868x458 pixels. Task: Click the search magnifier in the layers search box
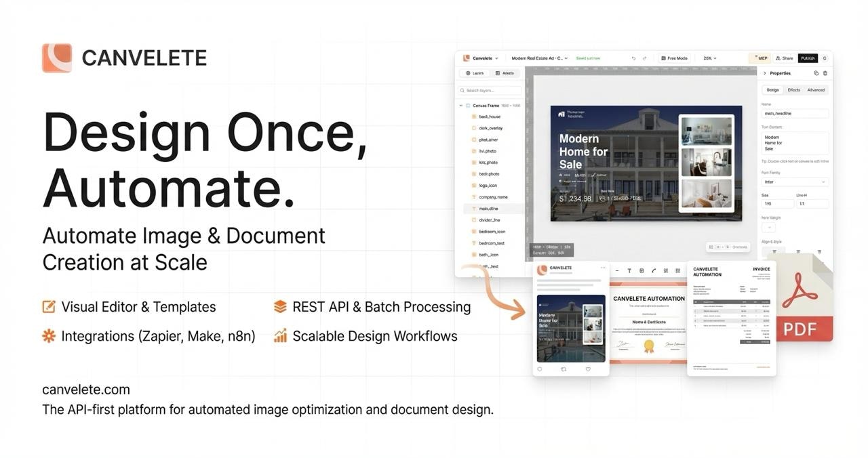pos(462,89)
